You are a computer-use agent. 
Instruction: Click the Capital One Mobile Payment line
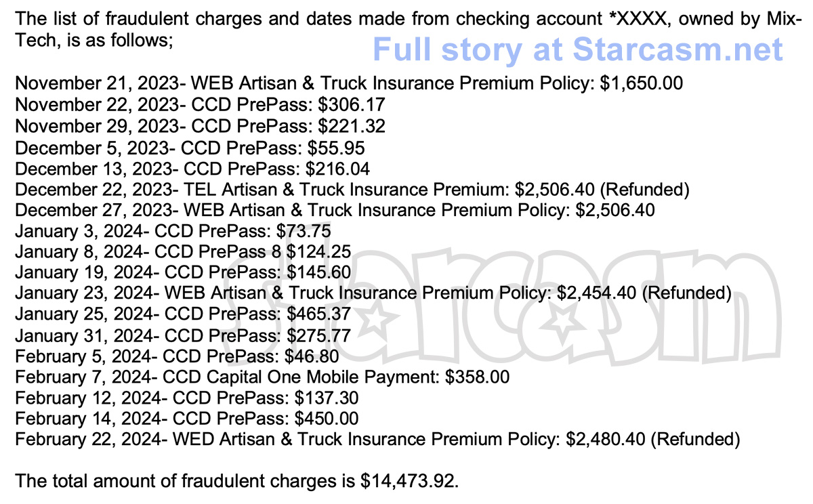(x=262, y=377)
